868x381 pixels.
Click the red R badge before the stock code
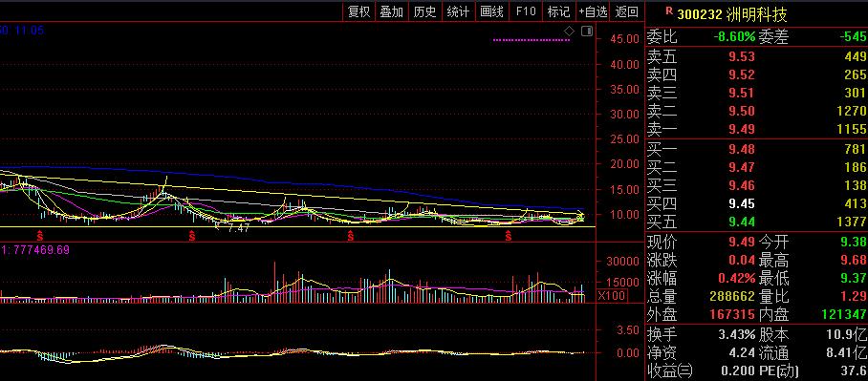669,11
